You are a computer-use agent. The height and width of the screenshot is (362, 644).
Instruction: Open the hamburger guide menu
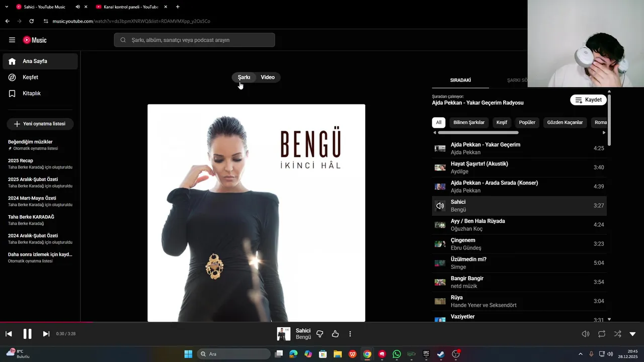click(x=12, y=40)
